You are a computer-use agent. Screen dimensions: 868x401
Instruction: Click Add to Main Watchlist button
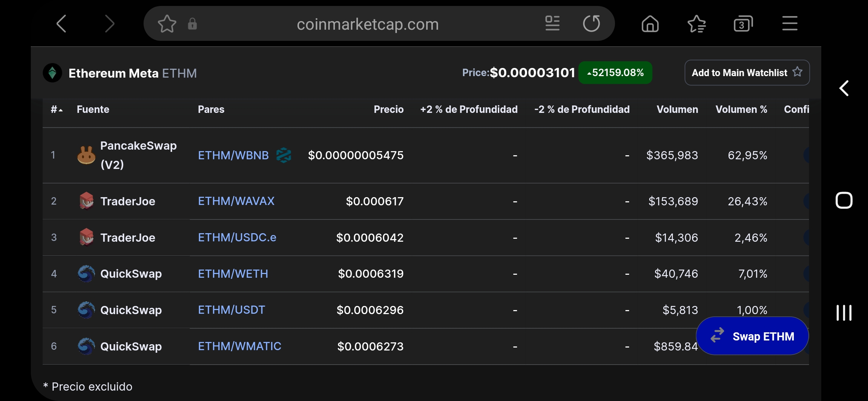(x=747, y=73)
